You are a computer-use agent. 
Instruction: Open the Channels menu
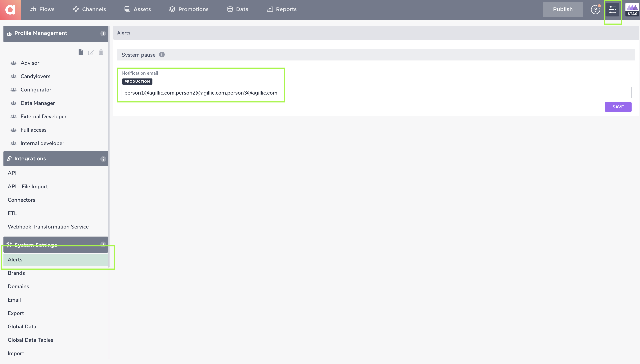pos(90,10)
